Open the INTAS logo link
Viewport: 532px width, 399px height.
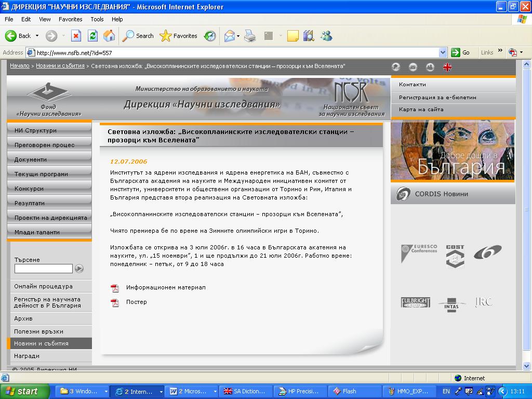tap(451, 304)
